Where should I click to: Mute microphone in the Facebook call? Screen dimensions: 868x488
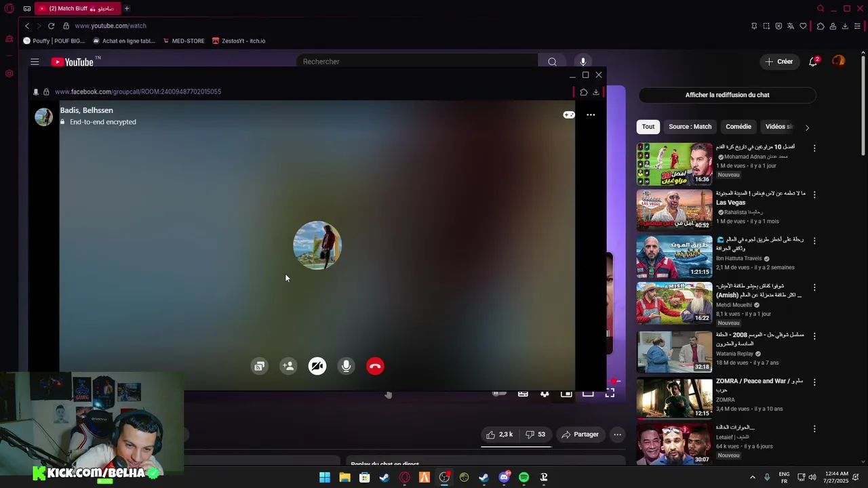tap(346, 366)
